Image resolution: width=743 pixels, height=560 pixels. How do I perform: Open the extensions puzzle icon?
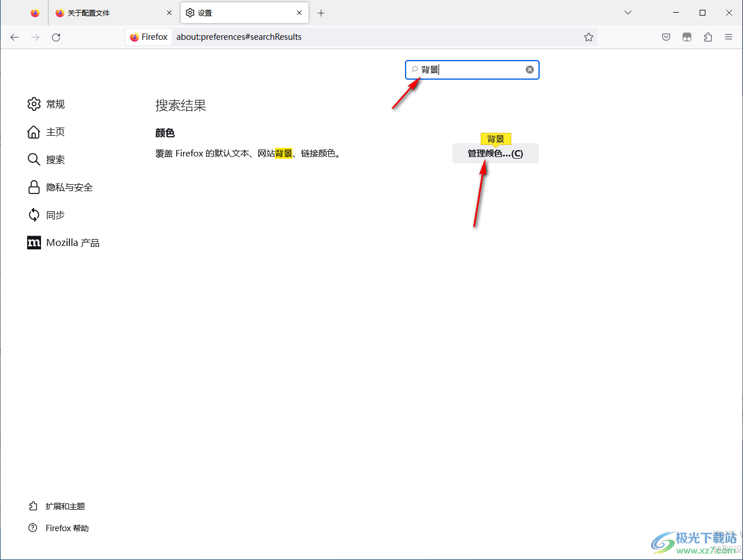coord(708,37)
